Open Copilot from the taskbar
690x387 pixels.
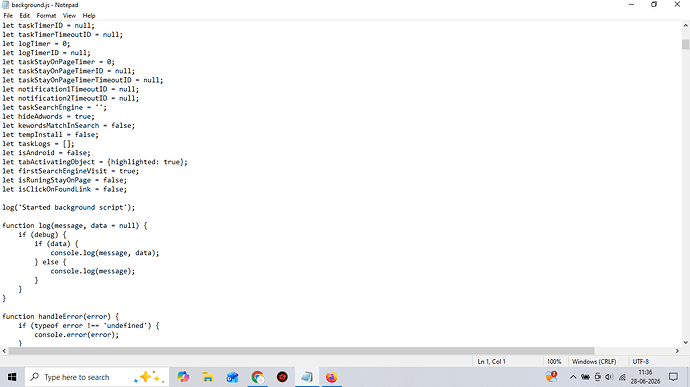tap(183, 377)
